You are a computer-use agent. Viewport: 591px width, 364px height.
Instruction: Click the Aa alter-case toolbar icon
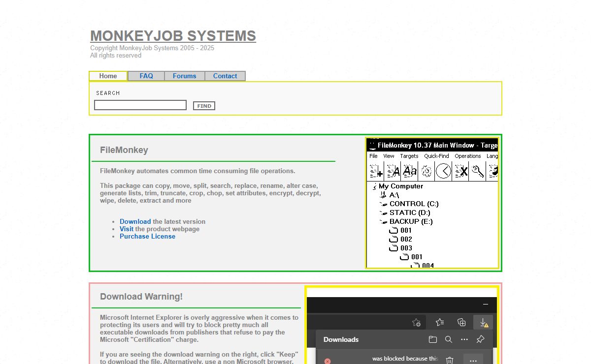(x=410, y=171)
